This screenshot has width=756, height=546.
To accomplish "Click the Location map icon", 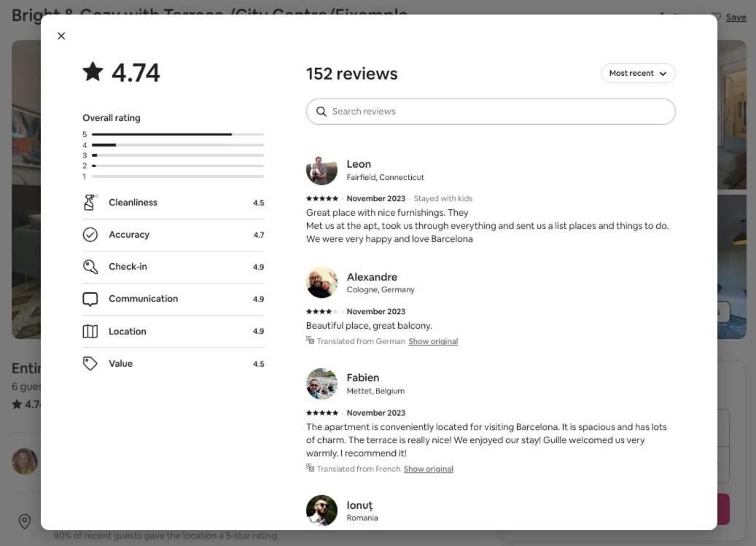I will [90, 332].
